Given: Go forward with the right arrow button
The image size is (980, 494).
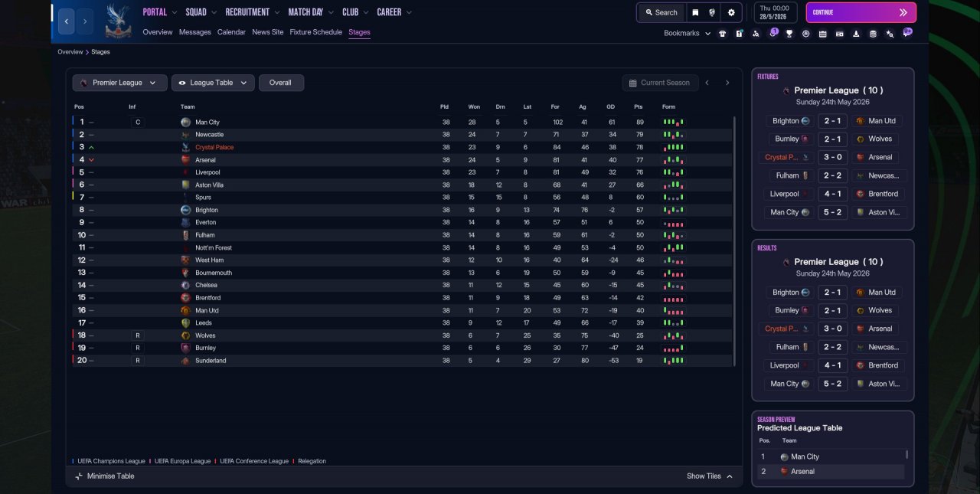Looking at the screenshot, I should click(86, 21).
